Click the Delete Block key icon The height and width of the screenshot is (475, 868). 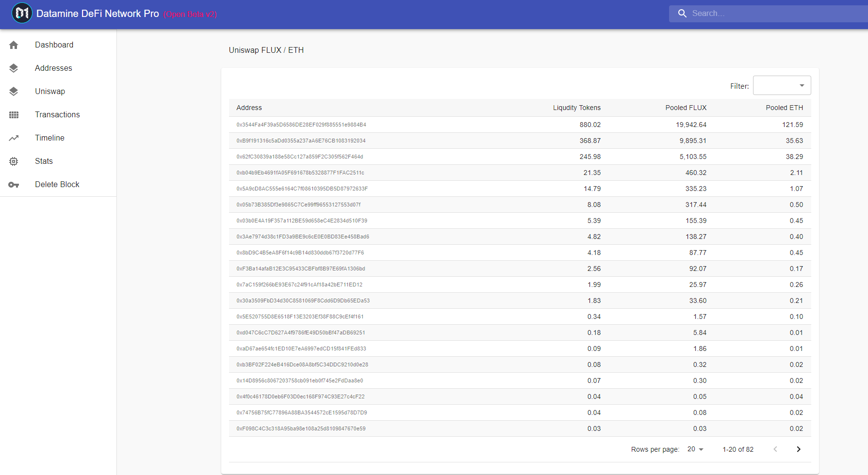click(14, 185)
